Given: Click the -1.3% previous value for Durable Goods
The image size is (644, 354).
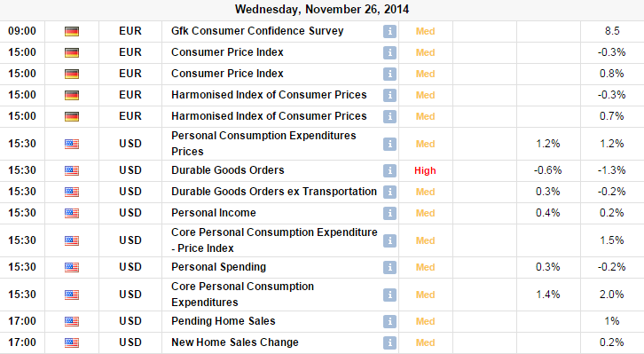Looking at the screenshot, I should (611, 170).
